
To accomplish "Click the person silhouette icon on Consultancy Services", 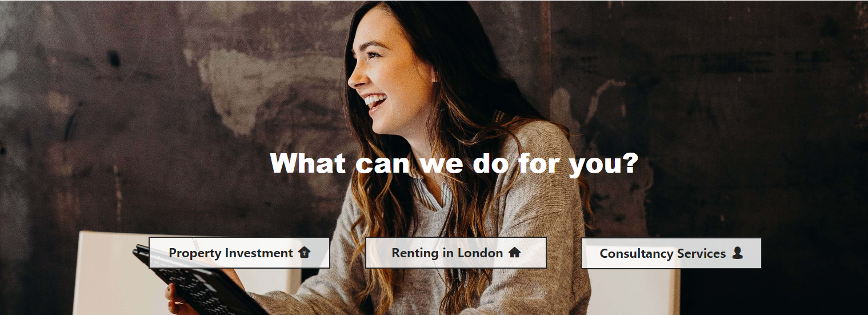I will coord(737,253).
